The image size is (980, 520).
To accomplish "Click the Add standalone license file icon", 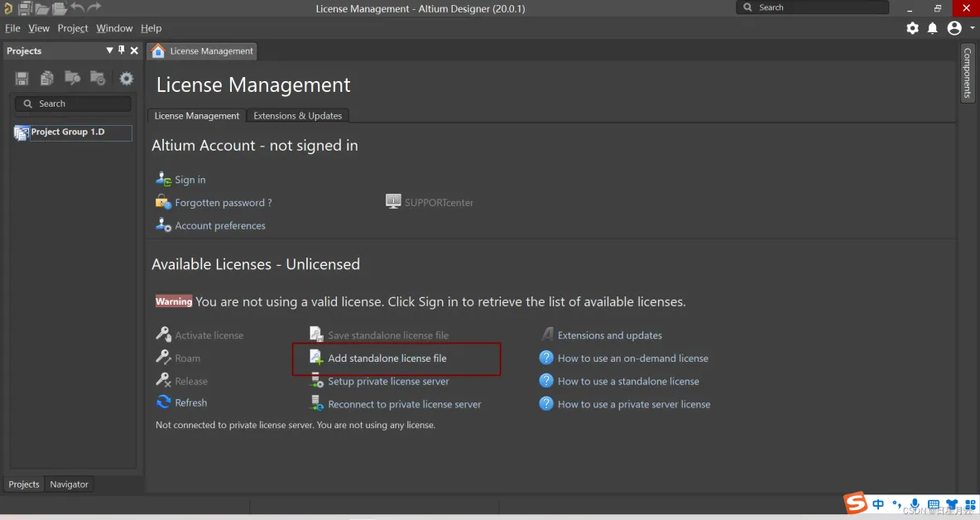I will (x=316, y=358).
